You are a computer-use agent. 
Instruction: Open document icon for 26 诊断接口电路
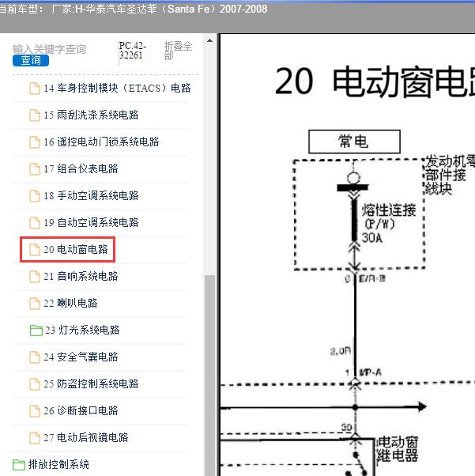(x=35, y=411)
